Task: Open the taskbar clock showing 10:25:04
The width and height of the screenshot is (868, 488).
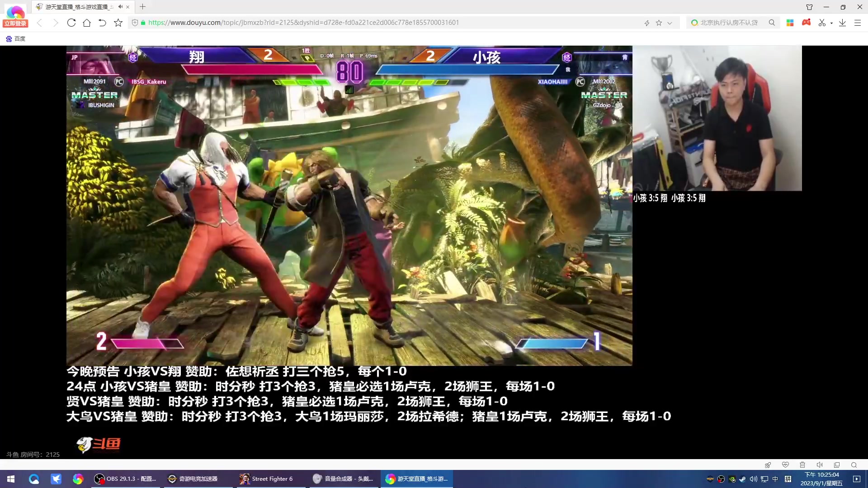Action: [x=821, y=479]
